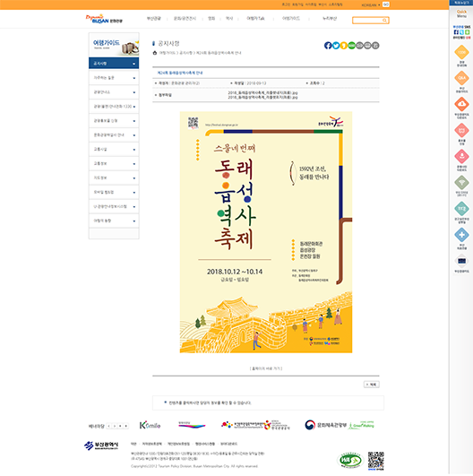This screenshot has width=473, height=476.
Task: Open the 한국관광공사 banner logo
Action: [277, 425]
